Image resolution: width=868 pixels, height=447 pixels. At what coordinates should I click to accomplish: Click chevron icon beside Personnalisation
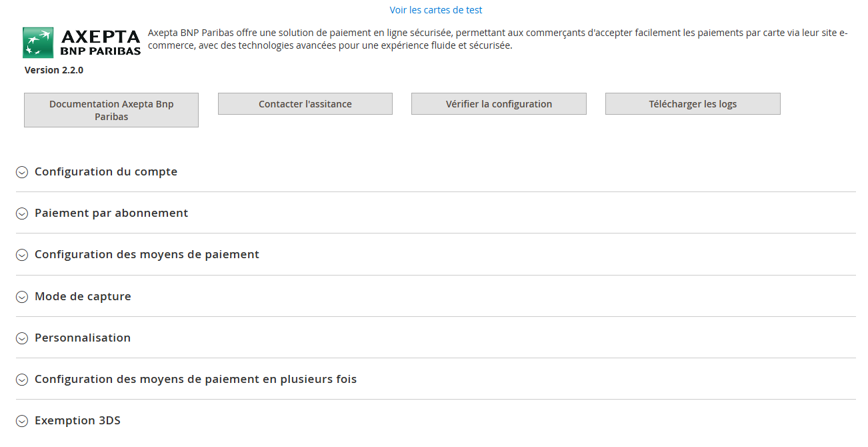[22, 338]
